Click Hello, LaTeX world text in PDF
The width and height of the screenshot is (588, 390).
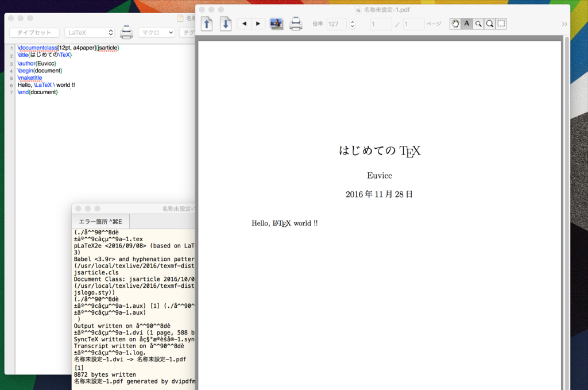(x=285, y=223)
